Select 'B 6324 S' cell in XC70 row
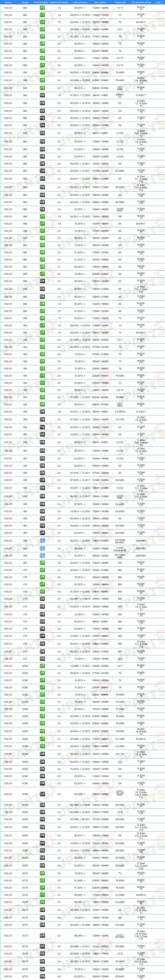 141,895
